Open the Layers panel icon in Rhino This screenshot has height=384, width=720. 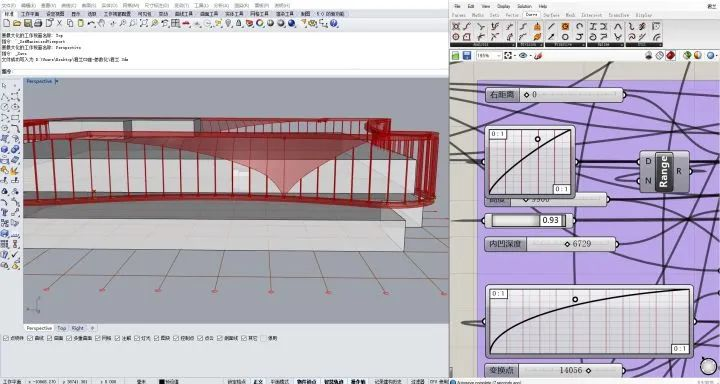249,23
